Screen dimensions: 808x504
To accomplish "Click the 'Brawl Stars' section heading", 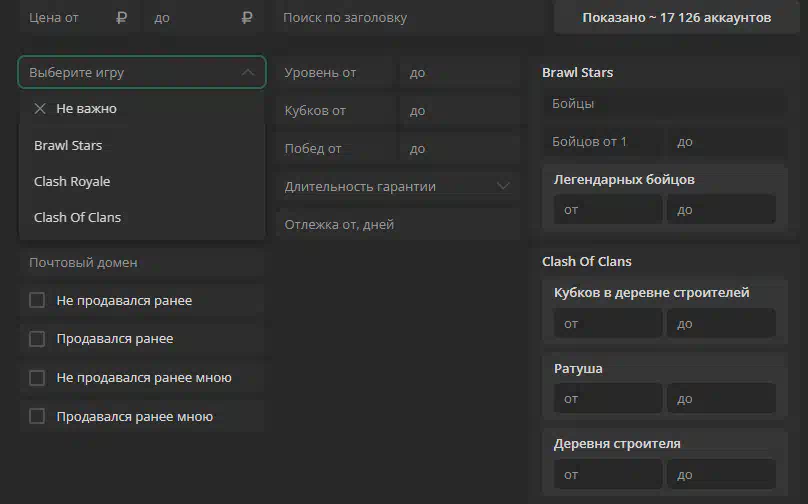I will (x=578, y=73).
